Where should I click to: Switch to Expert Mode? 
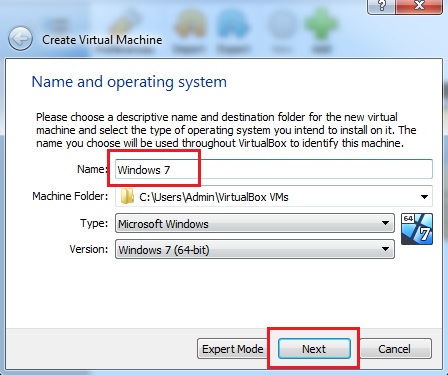[232, 349]
